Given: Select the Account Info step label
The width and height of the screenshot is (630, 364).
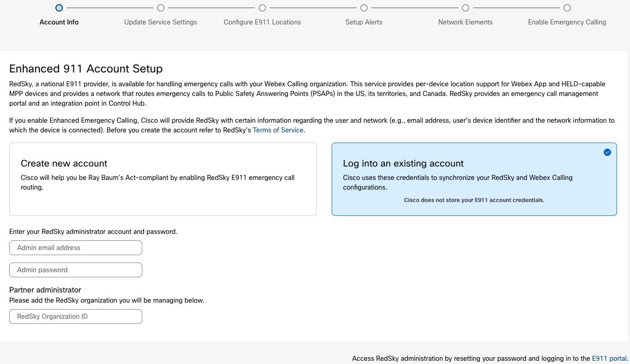Looking at the screenshot, I should click(x=59, y=22).
